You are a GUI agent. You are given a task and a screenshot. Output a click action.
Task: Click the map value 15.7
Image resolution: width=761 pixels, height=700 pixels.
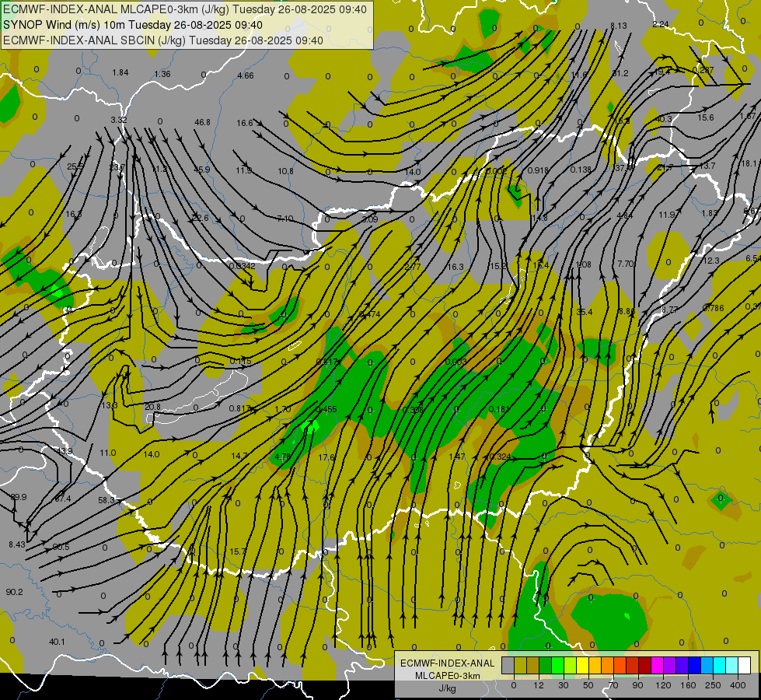click(x=237, y=552)
